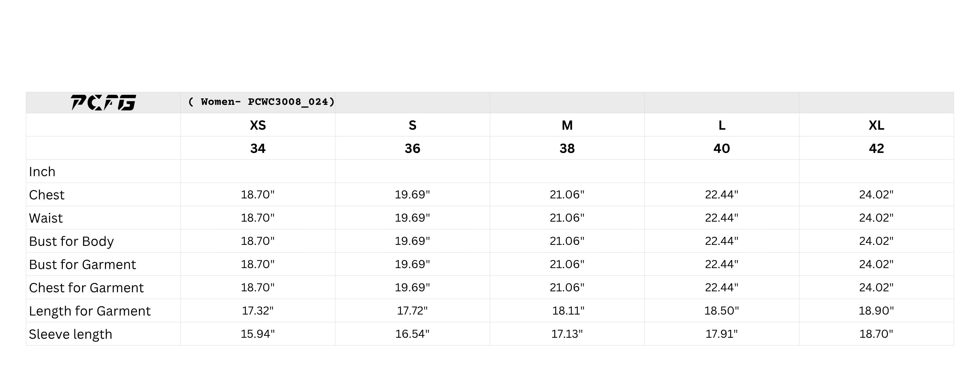Click the Chest for Garment label
The image size is (980, 391).
point(86,288)
